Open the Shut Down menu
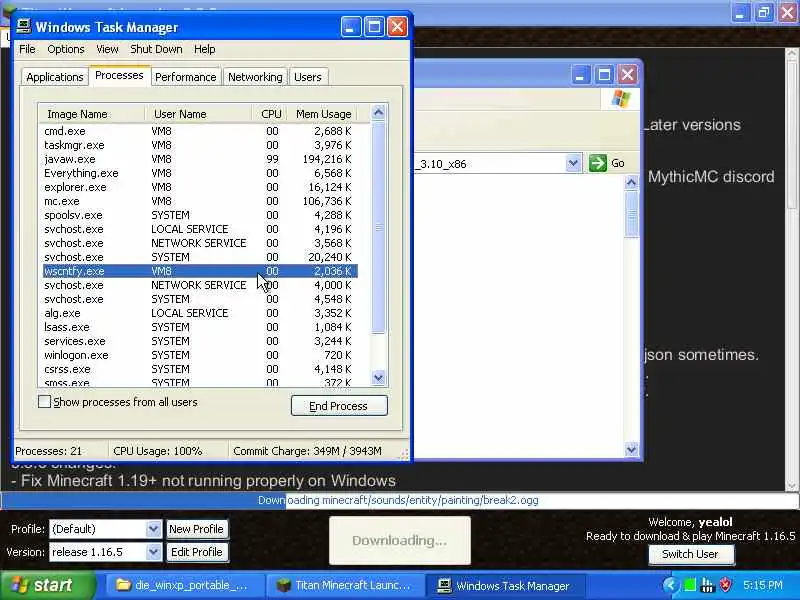Screen dimensions: 800x600 click(156, 49)
